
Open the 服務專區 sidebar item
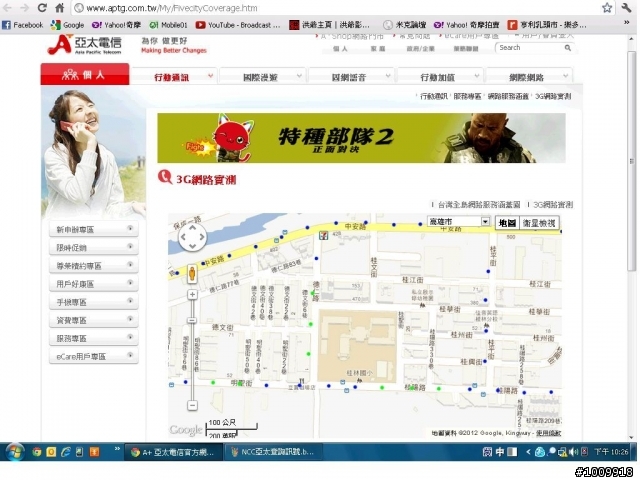[x=93, y=338]
